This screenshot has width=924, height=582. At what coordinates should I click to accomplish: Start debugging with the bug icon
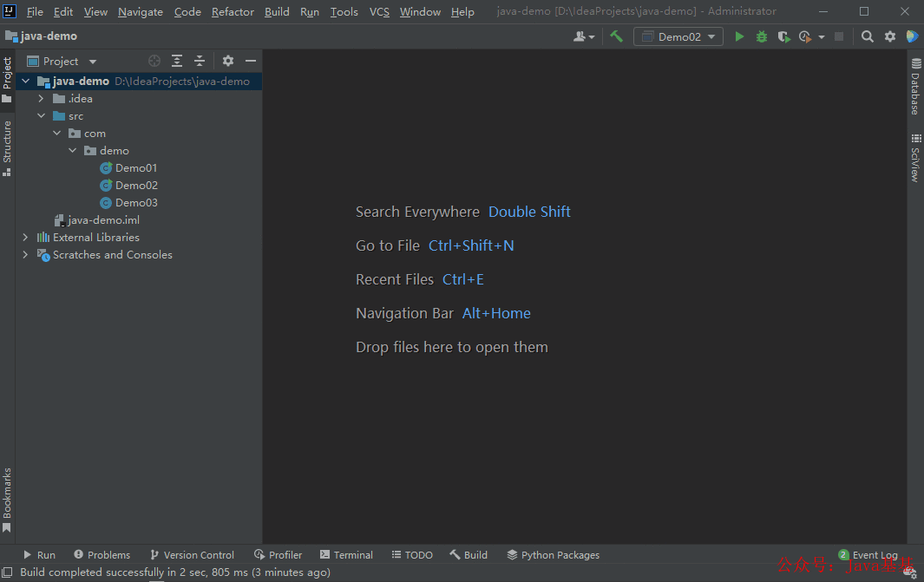click(x=762, y=36)
